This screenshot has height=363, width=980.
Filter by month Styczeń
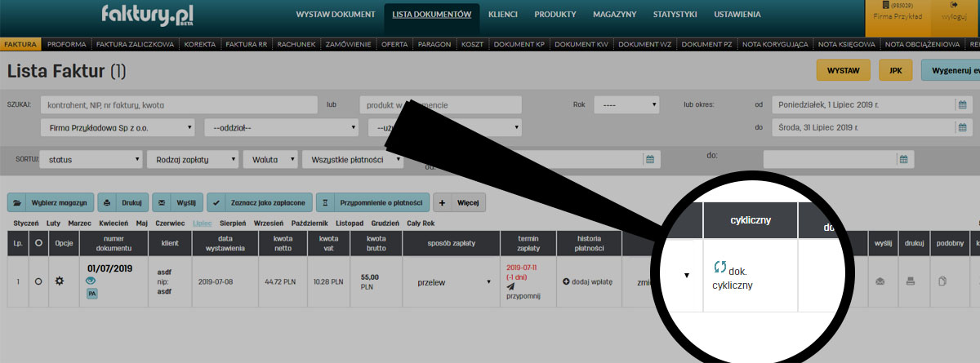tap(26, 223)
